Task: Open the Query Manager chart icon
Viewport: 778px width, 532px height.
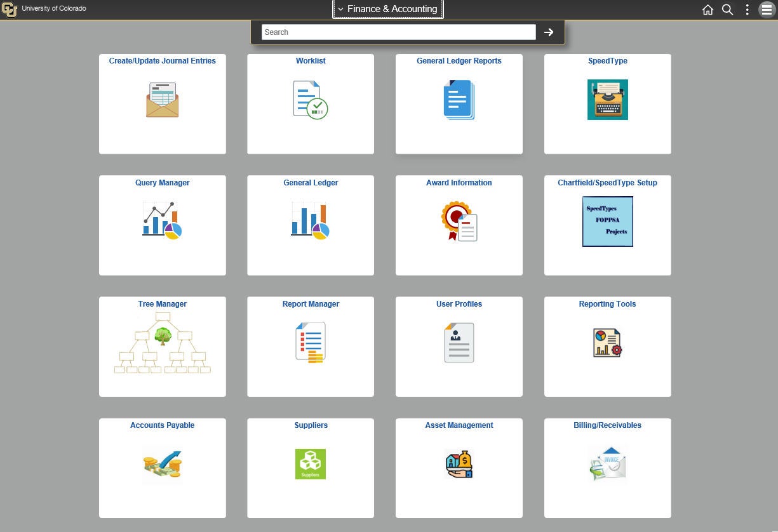Action: (x=162, y=220)
